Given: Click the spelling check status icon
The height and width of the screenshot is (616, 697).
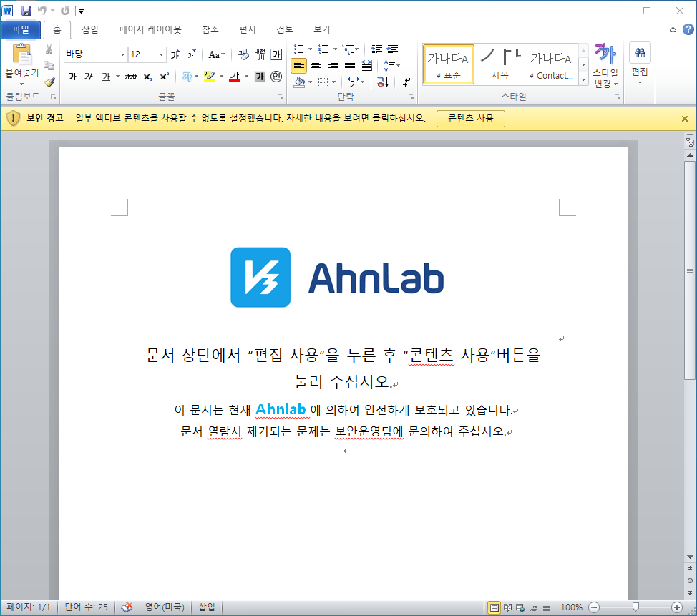Looking at the screenshot, I should (x=127, y=607).
